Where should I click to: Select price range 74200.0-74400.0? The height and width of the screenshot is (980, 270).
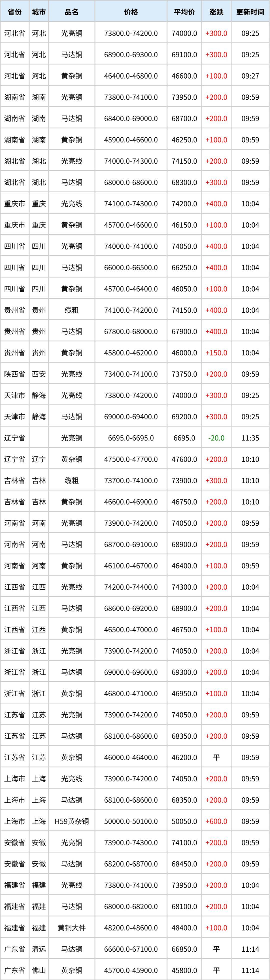(x=131, y=587)
